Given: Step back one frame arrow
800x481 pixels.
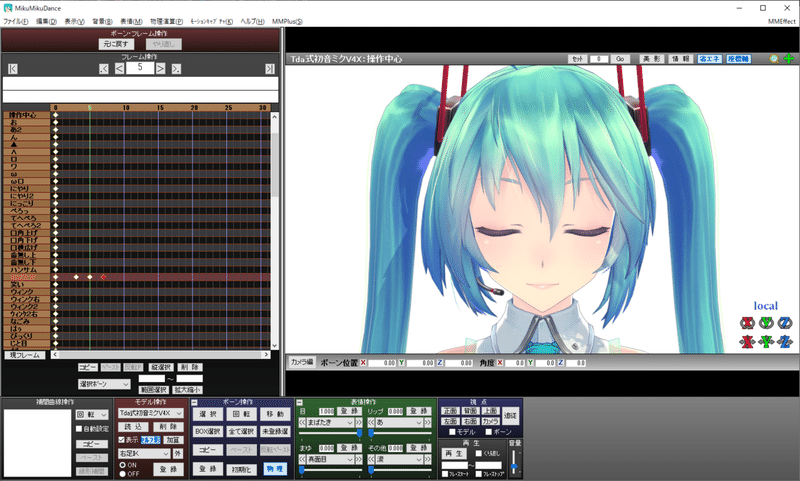Looking at the screenshot, I should coord(119,68).
